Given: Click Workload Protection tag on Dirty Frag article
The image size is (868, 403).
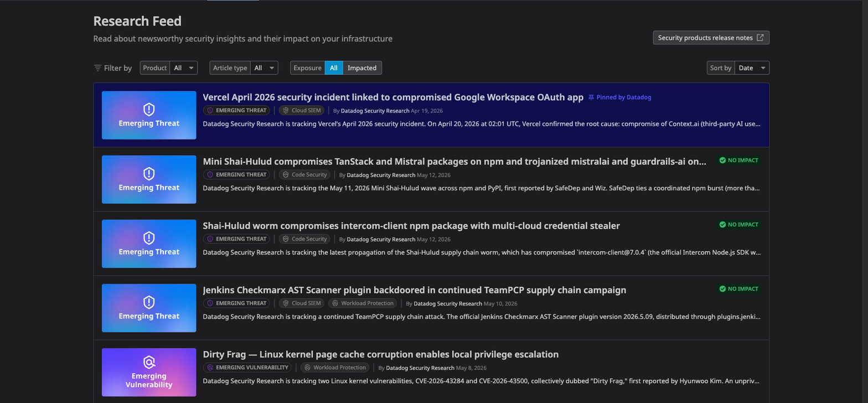Looking at the screenshot, I should pyautogui.click(x=335, y=367).
